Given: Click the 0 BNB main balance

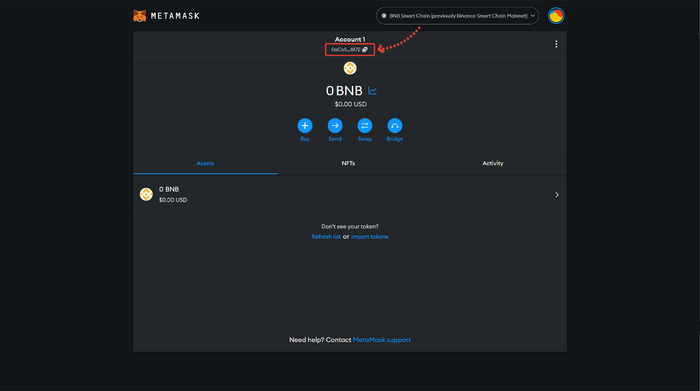Looking at the screenshot, I should tap(344, 91).
